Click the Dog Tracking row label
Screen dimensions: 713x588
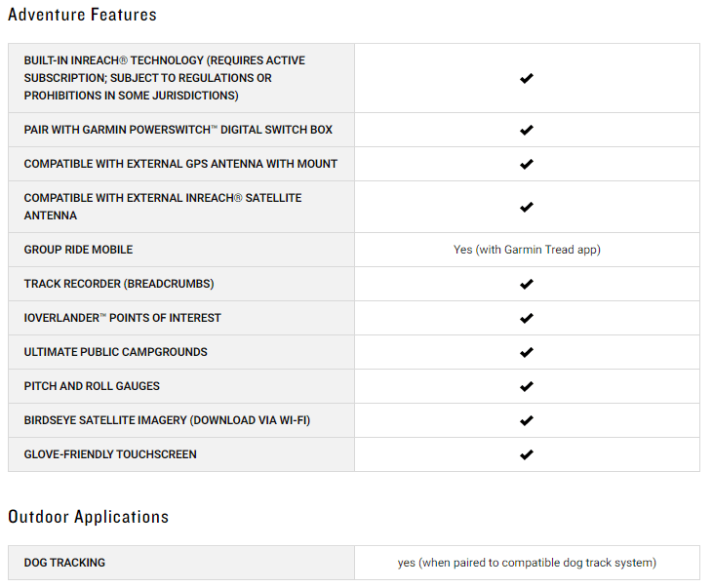coord(64,563)
